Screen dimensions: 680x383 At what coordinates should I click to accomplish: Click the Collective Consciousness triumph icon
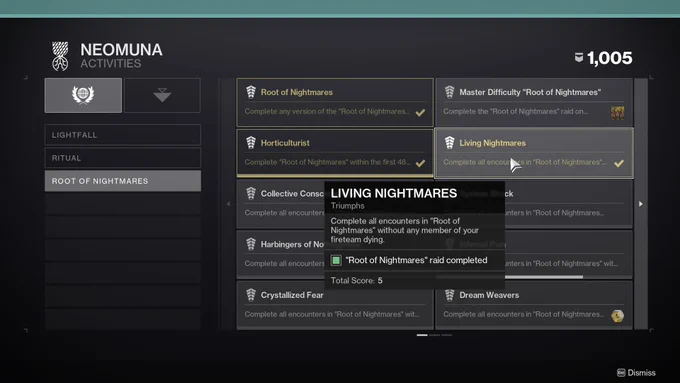point(251,193)
